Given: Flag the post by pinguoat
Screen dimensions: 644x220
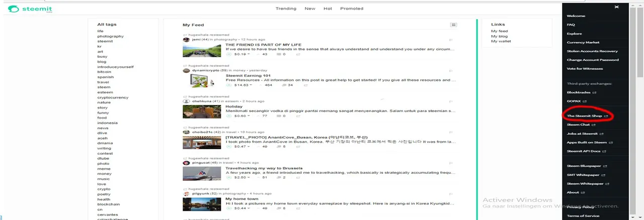Looking at the screenshot, I should click(451, 163).
